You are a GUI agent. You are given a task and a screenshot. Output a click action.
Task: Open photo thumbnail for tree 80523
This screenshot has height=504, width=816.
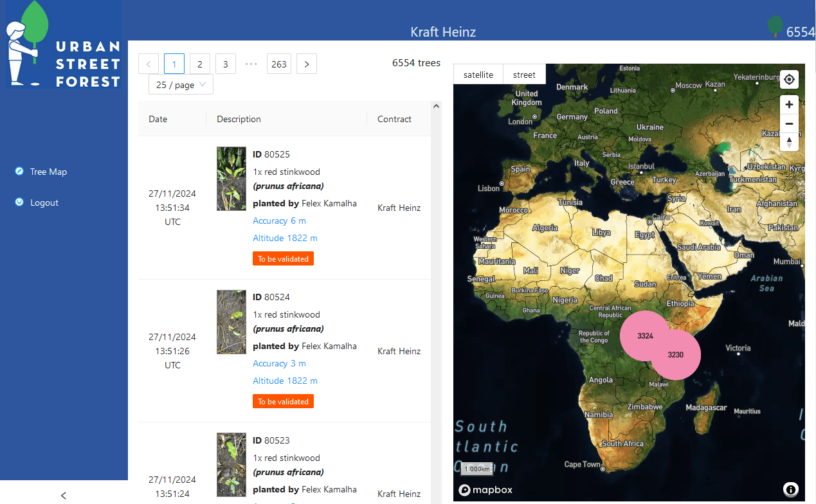coord(231,465)
